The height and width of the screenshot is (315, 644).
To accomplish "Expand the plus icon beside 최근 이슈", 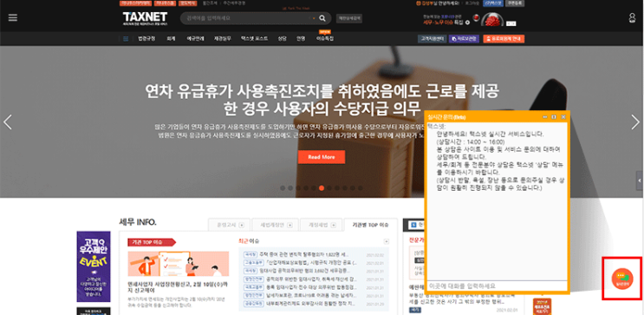I will [x=386, y=241].
